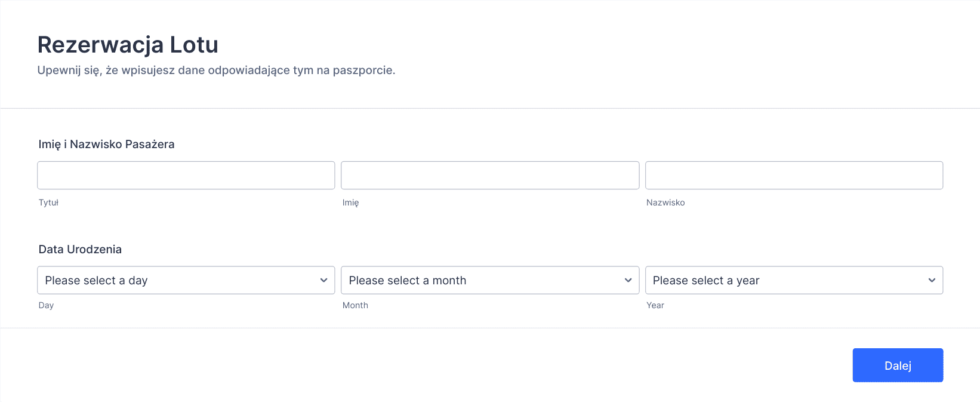This screenshot has width=980, height=402.
Task: Click the 'Data Urodzenia' section label
Action: pos(80,249)
